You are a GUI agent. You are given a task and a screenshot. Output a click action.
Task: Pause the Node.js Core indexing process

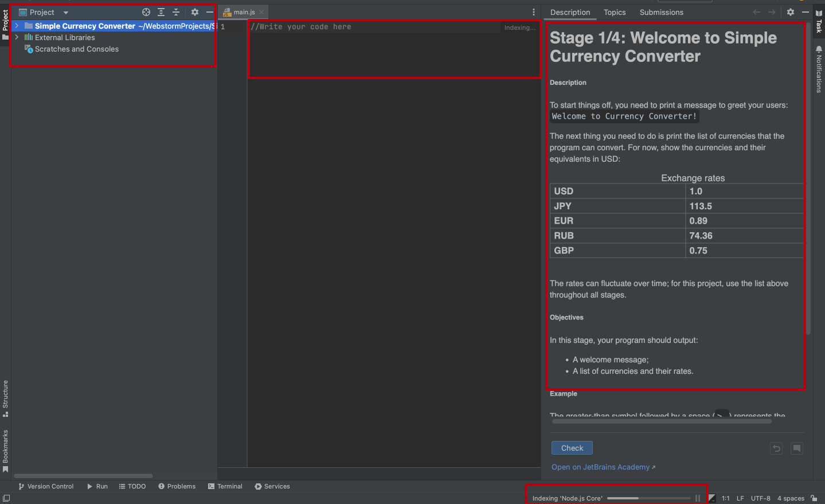[x=698, y=498]
